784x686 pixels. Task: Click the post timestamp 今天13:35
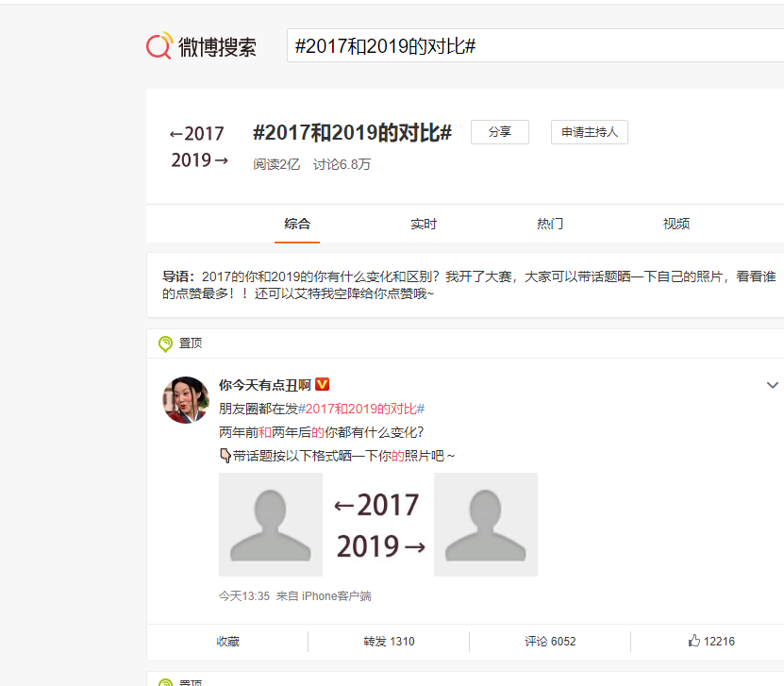(244, 596)
